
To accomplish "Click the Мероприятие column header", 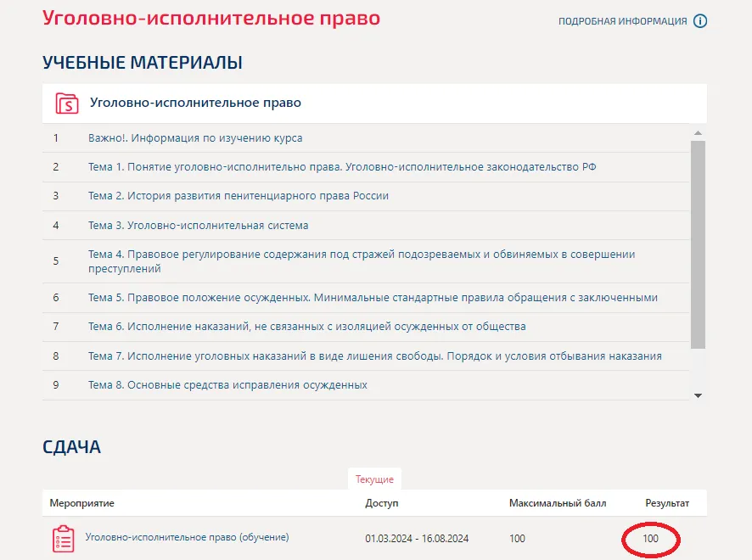I will [x=82, y=503].
